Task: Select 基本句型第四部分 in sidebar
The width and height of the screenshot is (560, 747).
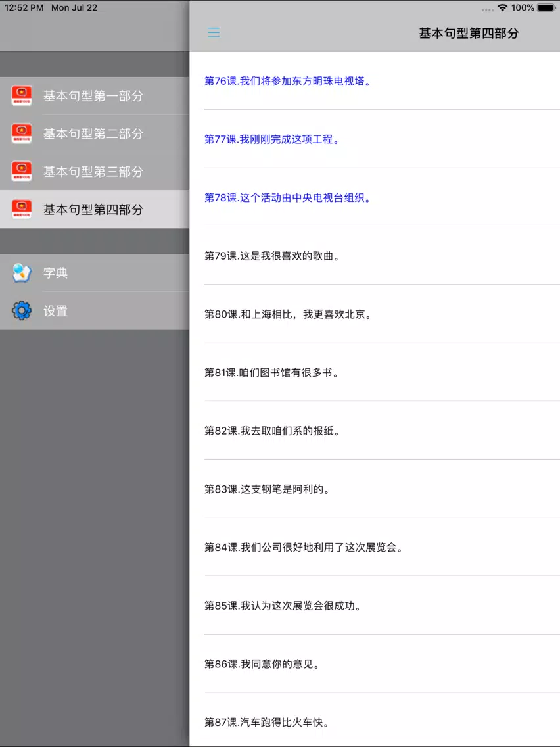Action: [x=95, y=210]
